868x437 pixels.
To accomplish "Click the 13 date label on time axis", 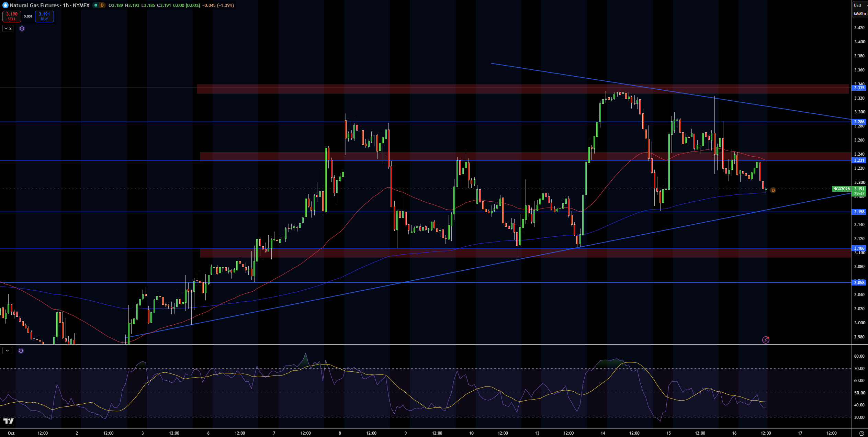I will click(537, 433).
